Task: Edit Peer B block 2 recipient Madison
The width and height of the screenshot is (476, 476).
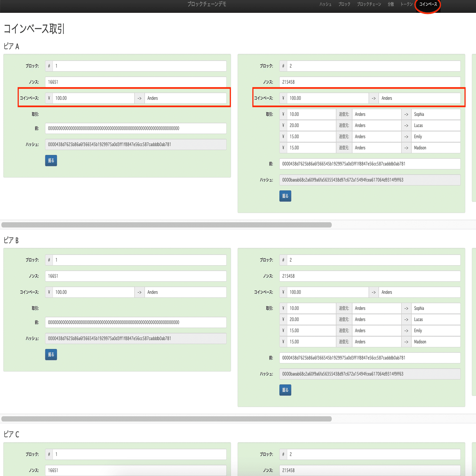Action: coord(436,342)
